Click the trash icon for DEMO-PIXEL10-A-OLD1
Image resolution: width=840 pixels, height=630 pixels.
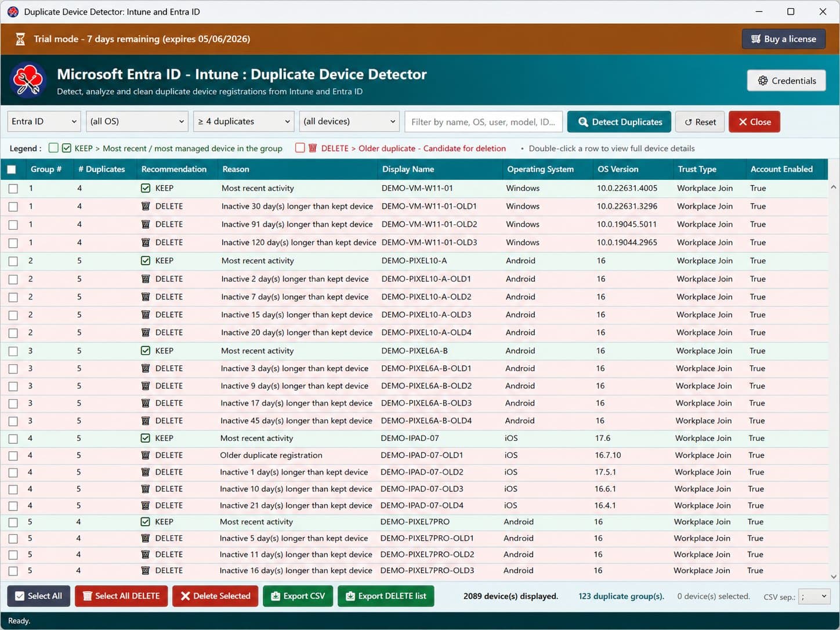click(x=146, y=279)
